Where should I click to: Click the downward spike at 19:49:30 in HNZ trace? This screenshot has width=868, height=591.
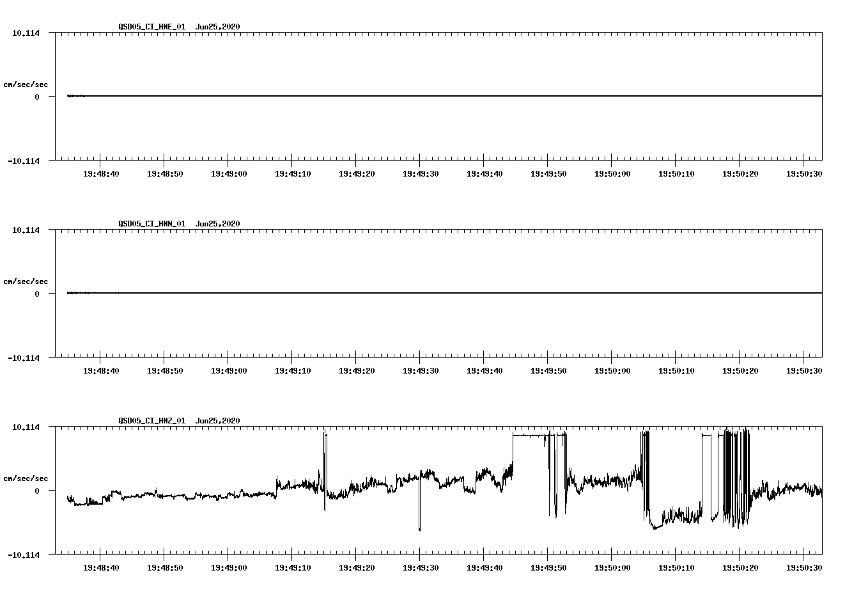[x=419, y=505]
